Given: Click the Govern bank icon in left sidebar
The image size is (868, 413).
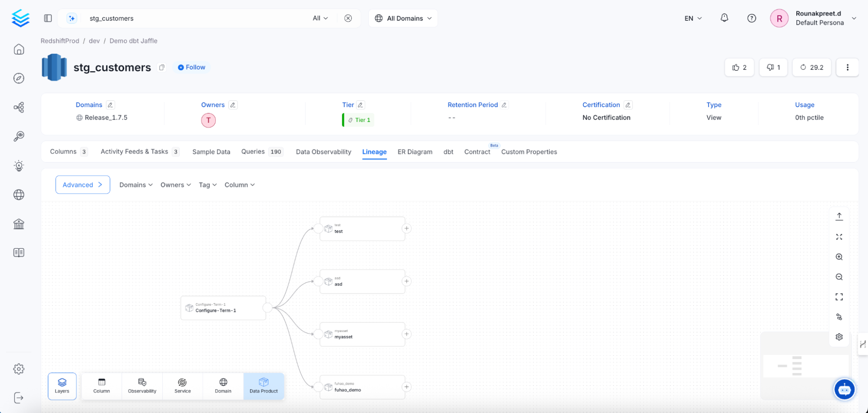Looking at the screenshot, I should 19,223.
